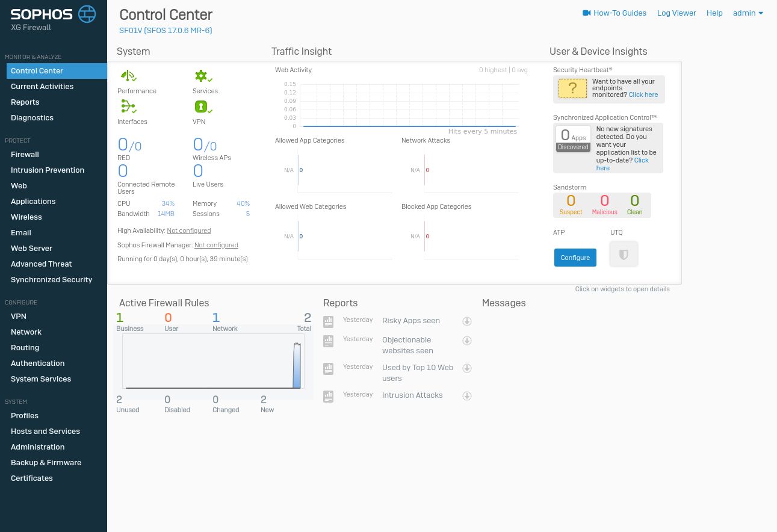Image resolution: width=777 pixels, height=532 pixels.
Task: Download the Risky Apps seen report
Action: coord(466,321)
